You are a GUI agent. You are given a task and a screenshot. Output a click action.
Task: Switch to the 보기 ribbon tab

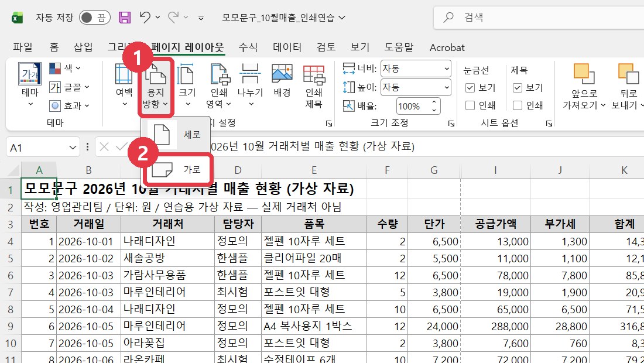[x=360, y=47]
